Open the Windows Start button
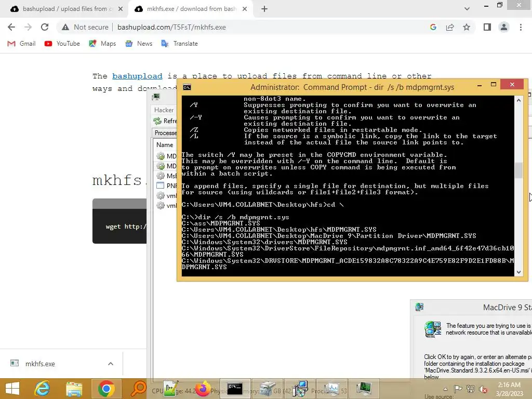Image resolution: width=532 pixels, height=399 pixels. pyautogui.click(x=12, y=389)
